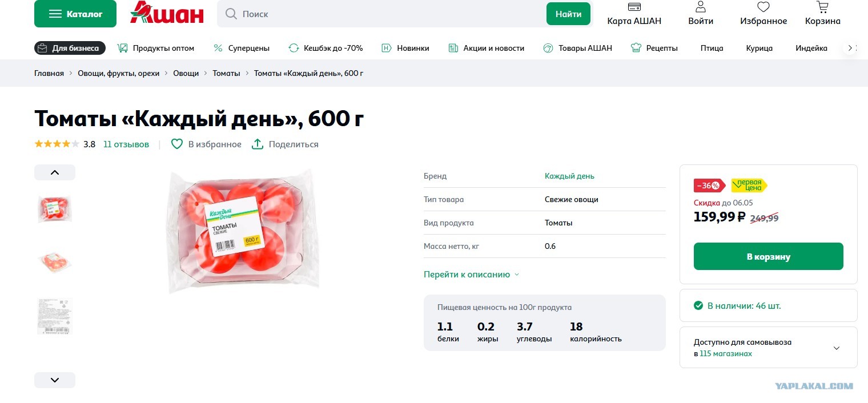The height and width of the screenshot is (403, 868).
Task: Open Карта АШАН card icon
Action: [x=634, y=7]
